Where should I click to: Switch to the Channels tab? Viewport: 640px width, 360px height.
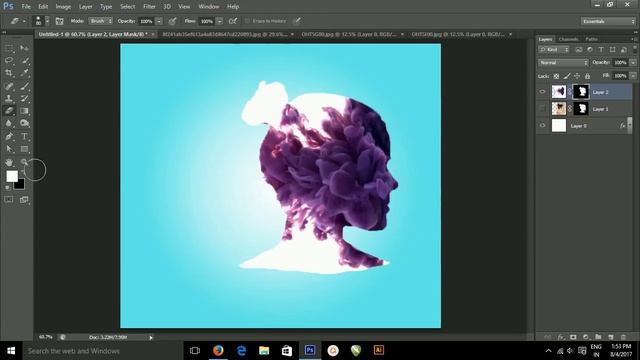click(x=569, y=39)
